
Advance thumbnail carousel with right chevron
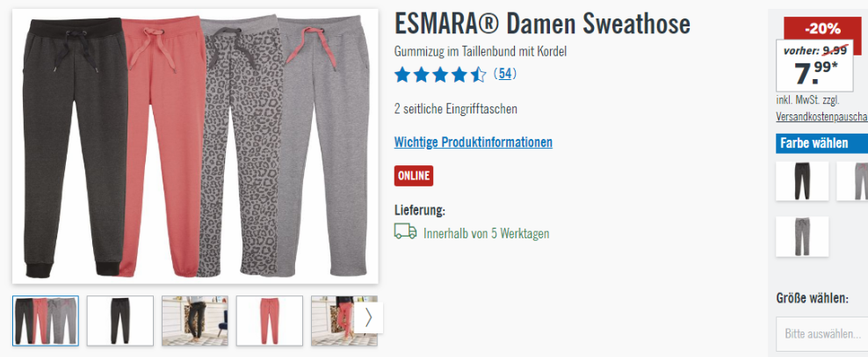click(x=369, y=317)
